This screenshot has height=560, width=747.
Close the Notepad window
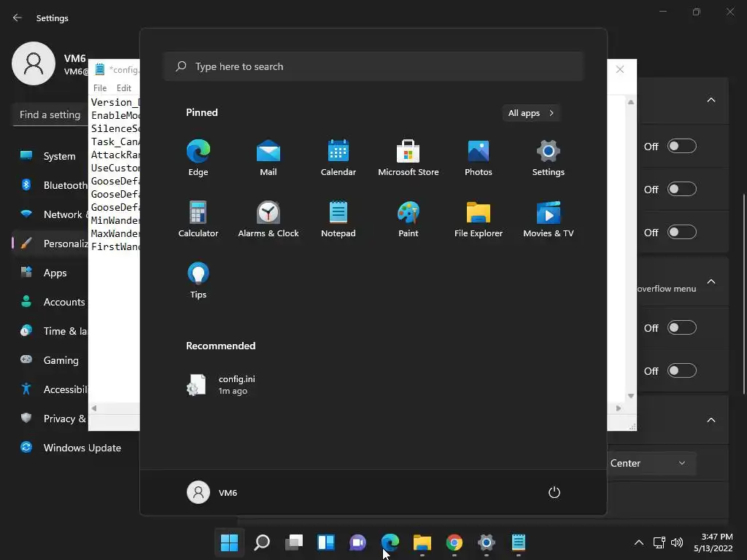(620, 69)
